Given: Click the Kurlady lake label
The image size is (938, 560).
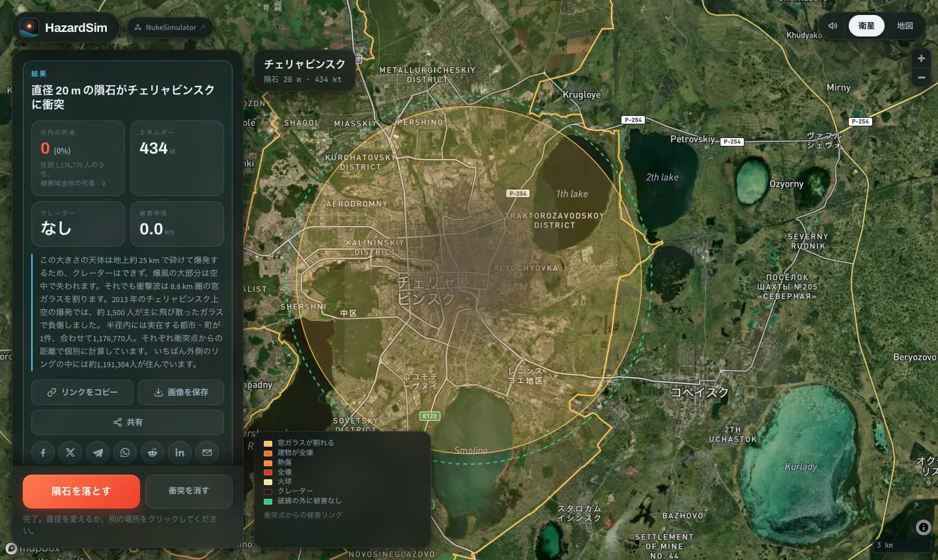Looking at the screenshot, I should 801,467.
